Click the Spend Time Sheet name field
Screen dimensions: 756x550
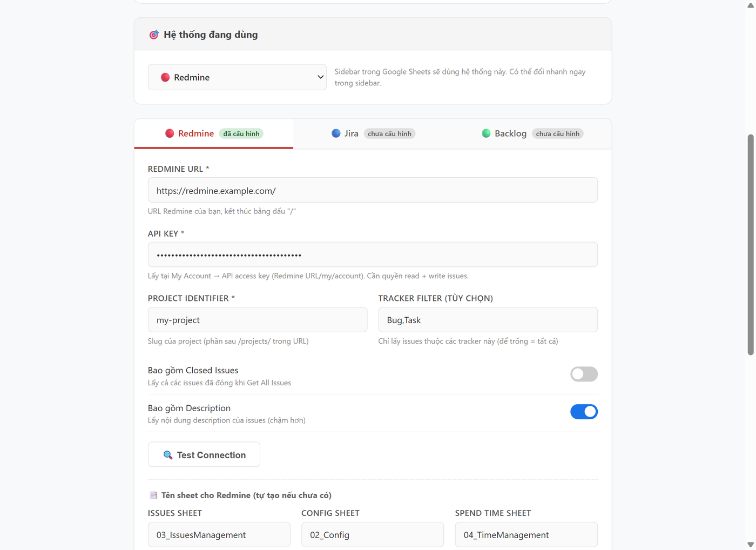point(526,534)
